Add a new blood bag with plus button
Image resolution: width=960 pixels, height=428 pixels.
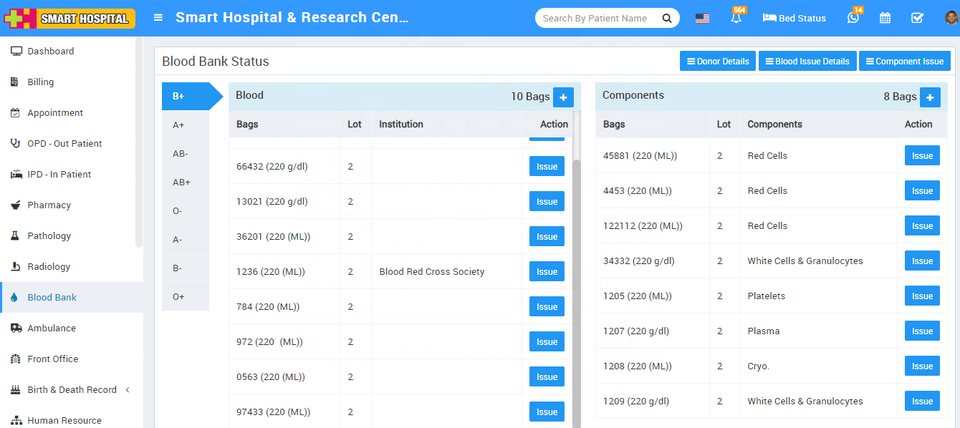click(563, 97)
